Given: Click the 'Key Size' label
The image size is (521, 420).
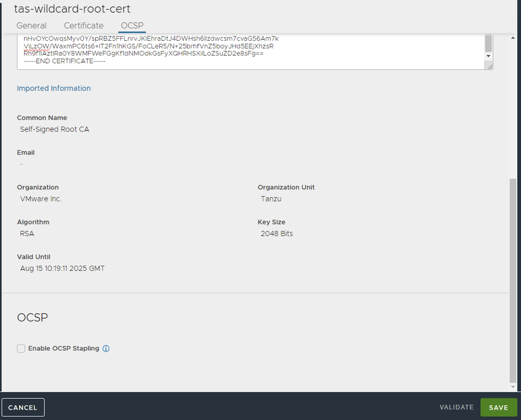Looking at the screenshot, I should coord(272,222).
